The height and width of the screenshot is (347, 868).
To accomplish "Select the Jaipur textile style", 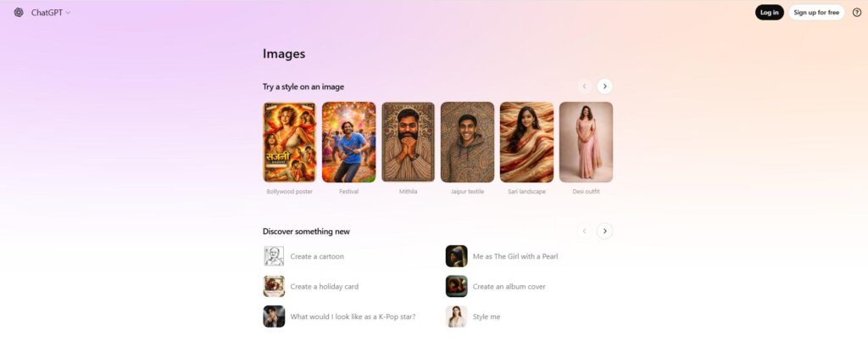I will pos(467,142).
